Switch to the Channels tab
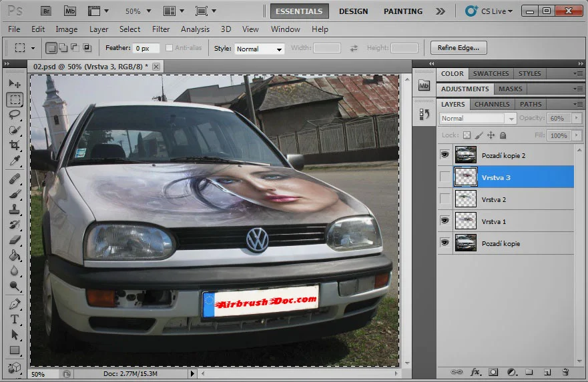 [492, 104]
